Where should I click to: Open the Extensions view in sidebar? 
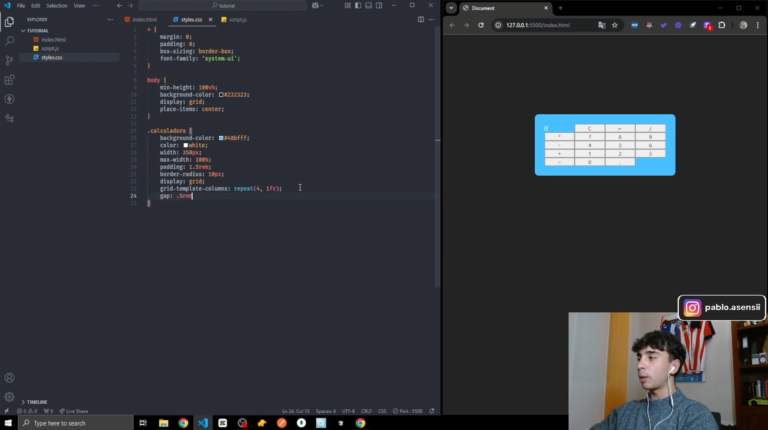[x=10, y=80]
